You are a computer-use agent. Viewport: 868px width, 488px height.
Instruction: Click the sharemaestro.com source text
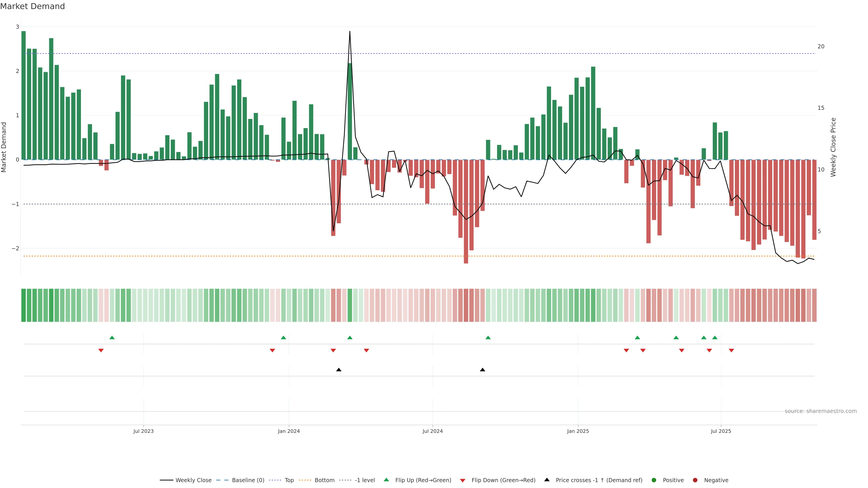[821, 411]
